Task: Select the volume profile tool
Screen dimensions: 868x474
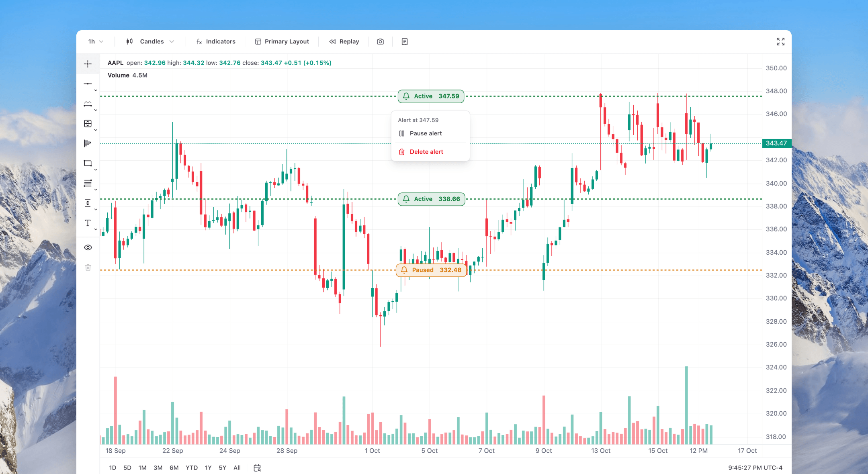Action: [x=88, y=143]
